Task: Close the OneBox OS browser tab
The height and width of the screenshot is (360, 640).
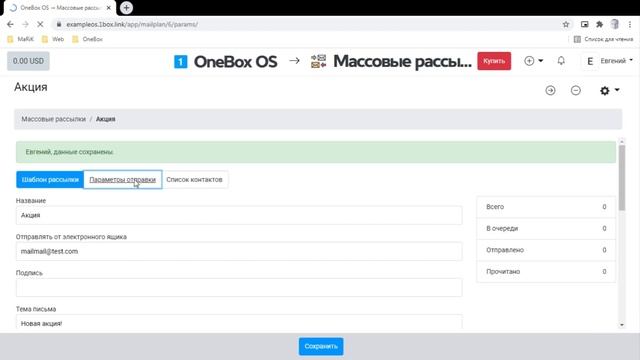Action: pyautogui.click(x=109, y=8)
